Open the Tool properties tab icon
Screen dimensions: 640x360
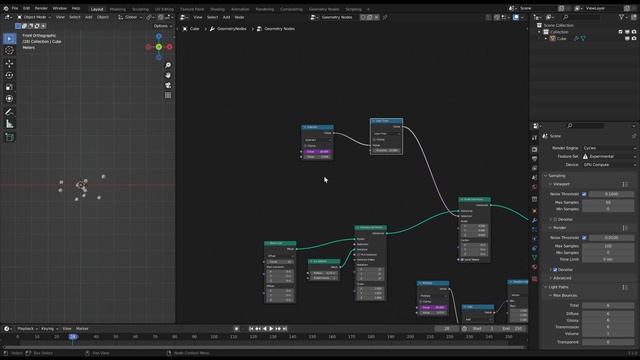tap(534, 138)
